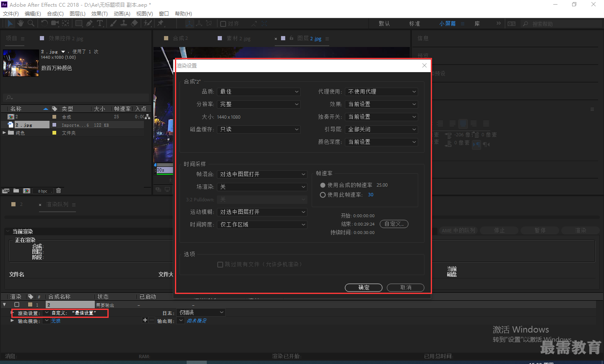Select the 小屏幕 workspace
The width and height of the screenshot is (604, 364).
click(448, 23)
